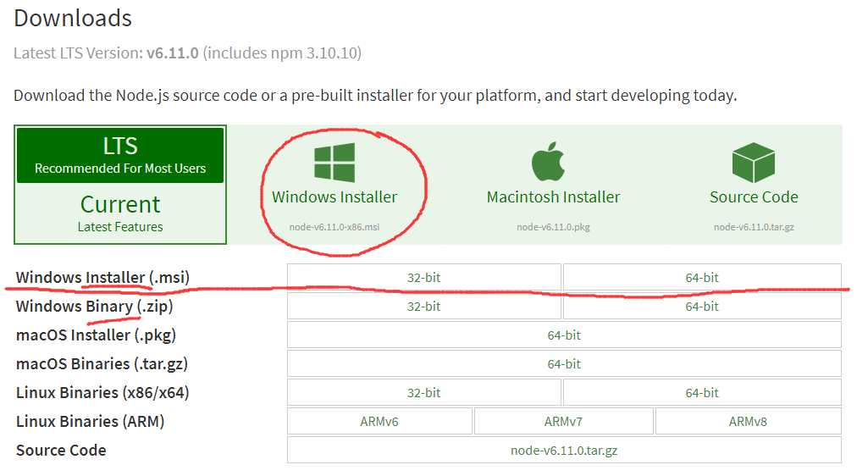
Task: Download 64-bit Windows Installer (.msi)
Action: [702, 277]
